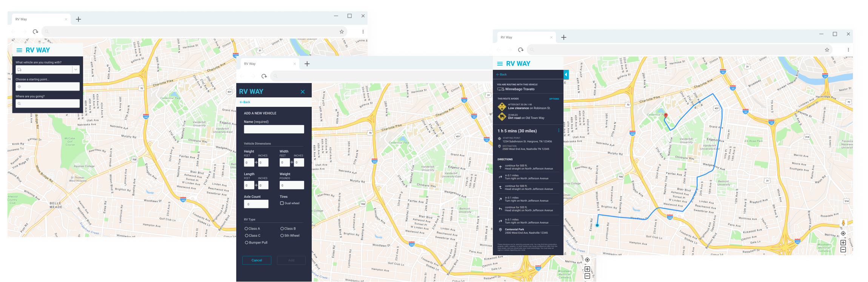The image size is (868, 282).
Task: Go Back from Add a New Vehicle panel
Action: (x=245, y=102)
